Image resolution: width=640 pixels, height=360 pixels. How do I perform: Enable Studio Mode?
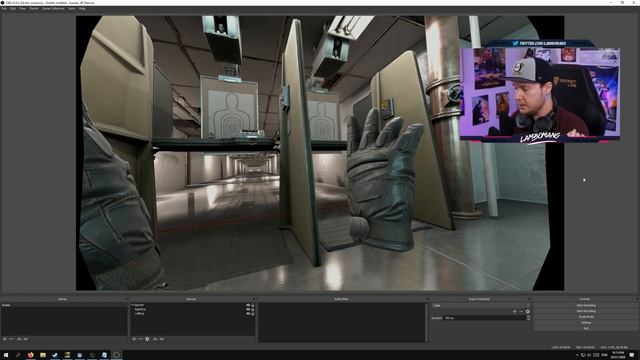coord(586,317)
